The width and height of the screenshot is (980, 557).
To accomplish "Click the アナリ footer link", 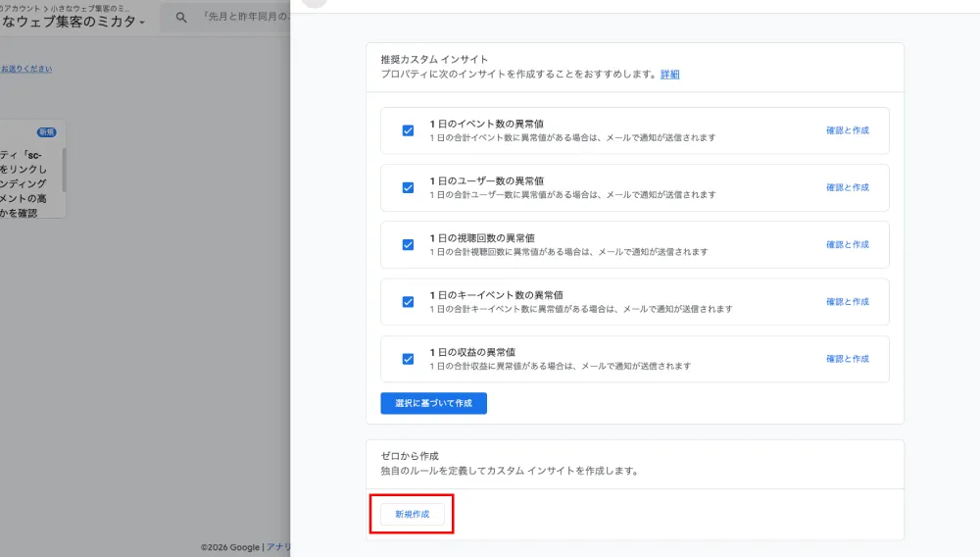I will pyautogui.click(x=278, y=547).
